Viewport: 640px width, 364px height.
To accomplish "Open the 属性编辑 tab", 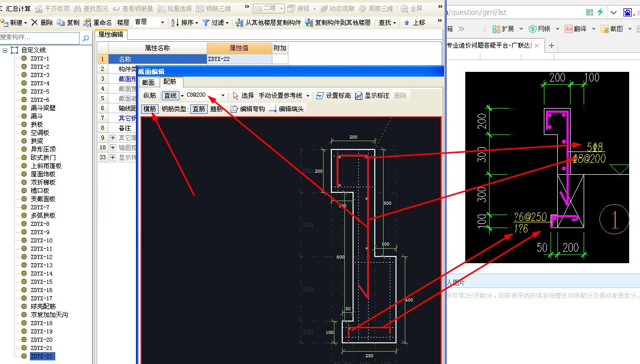I will click(x=111, y=34).
